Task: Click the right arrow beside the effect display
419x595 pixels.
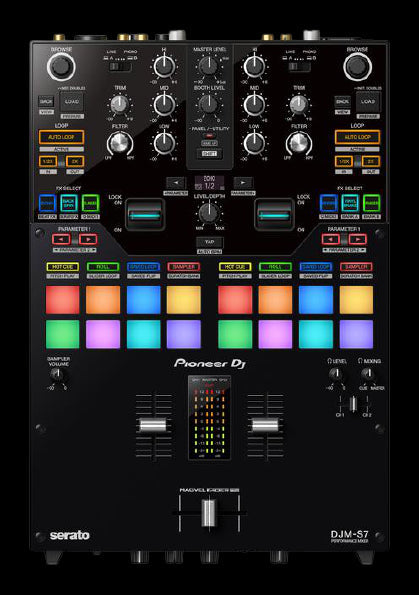Action: [x=243, y=183]
